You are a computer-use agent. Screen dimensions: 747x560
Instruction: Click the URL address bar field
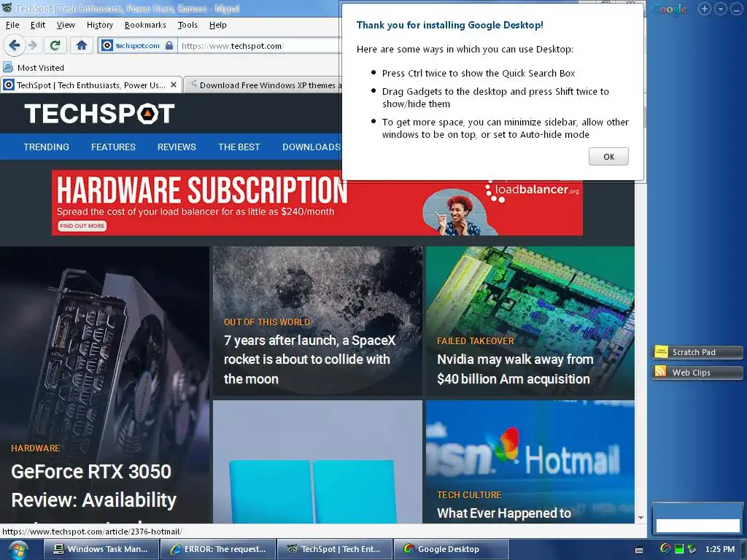tap(260, 46)
